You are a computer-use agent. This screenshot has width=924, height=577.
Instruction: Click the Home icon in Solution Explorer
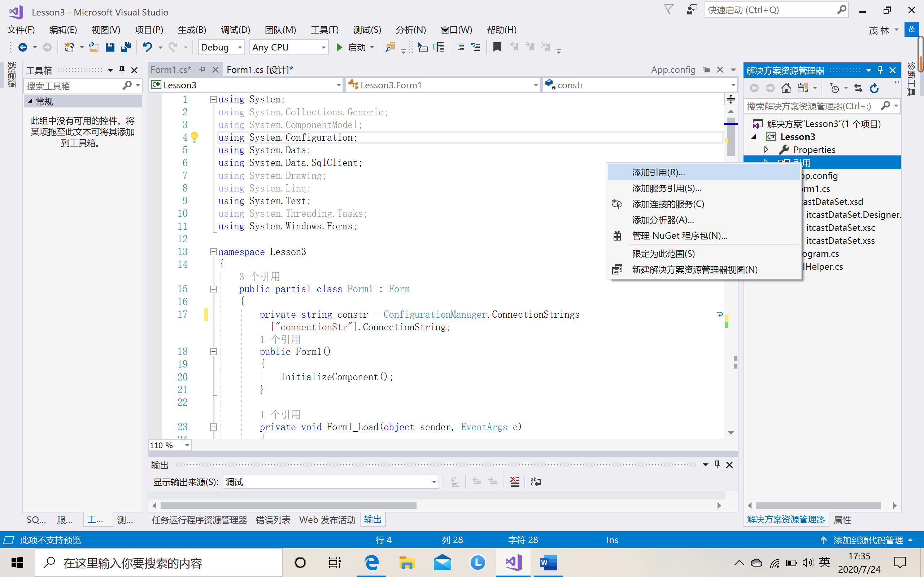[786, 89]
